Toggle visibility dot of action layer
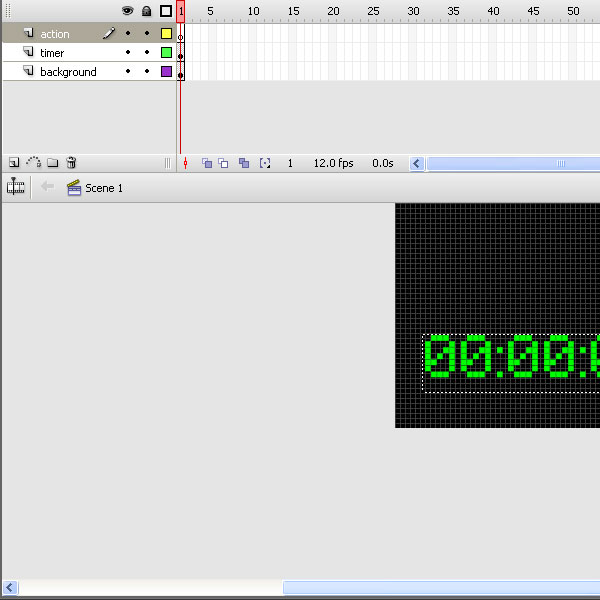 click(x=128, y=33)
